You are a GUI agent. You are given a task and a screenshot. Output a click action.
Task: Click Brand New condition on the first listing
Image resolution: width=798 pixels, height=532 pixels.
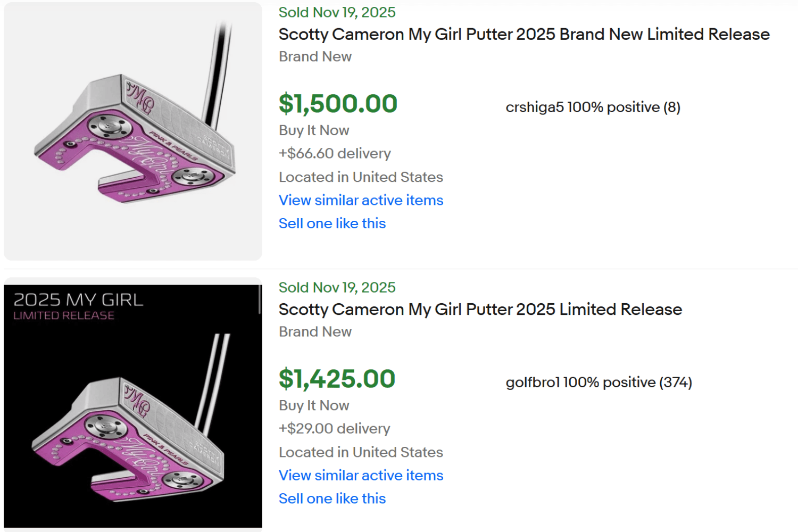pyautogui.click(x=315, y=56)
